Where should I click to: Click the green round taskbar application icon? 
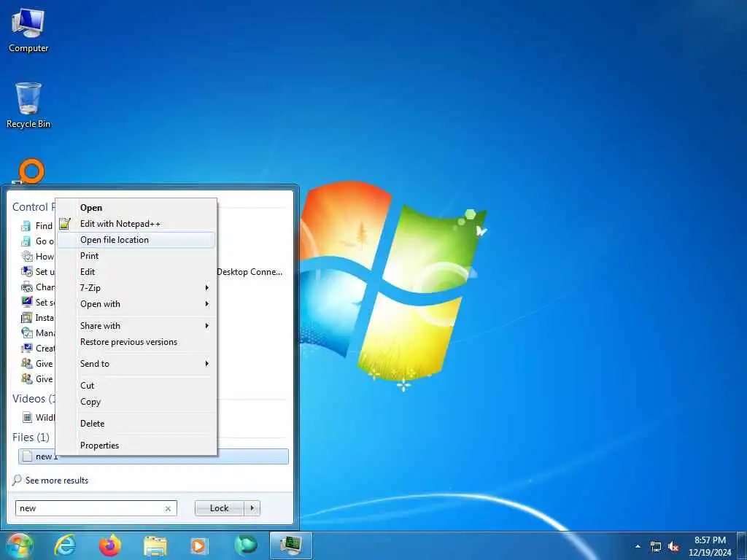tap(245, 545)
